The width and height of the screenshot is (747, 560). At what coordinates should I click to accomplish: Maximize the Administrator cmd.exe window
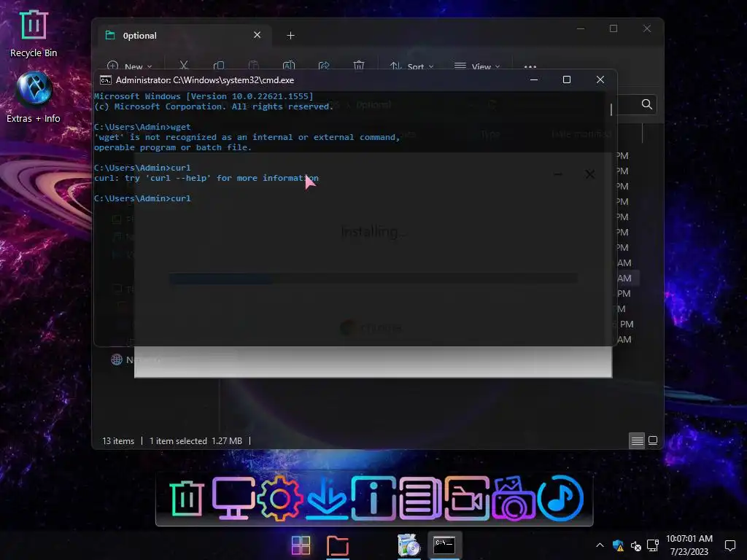coord(566,80)
